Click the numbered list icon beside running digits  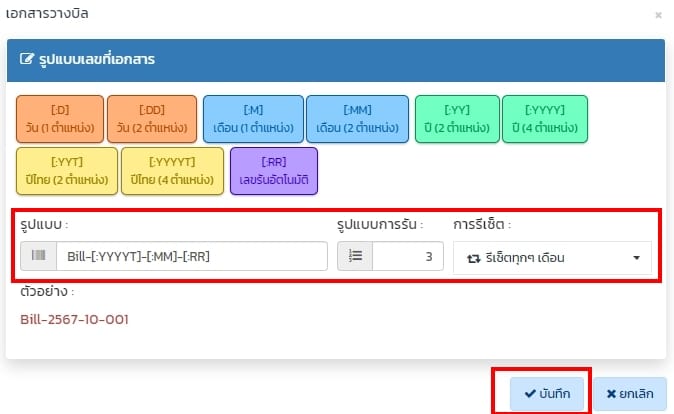[355, 257]
